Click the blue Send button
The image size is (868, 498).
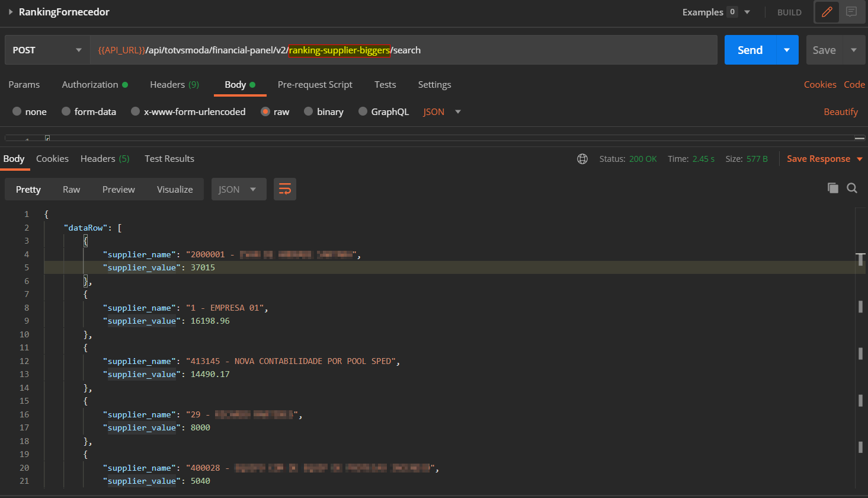click(x=750, y=50)
